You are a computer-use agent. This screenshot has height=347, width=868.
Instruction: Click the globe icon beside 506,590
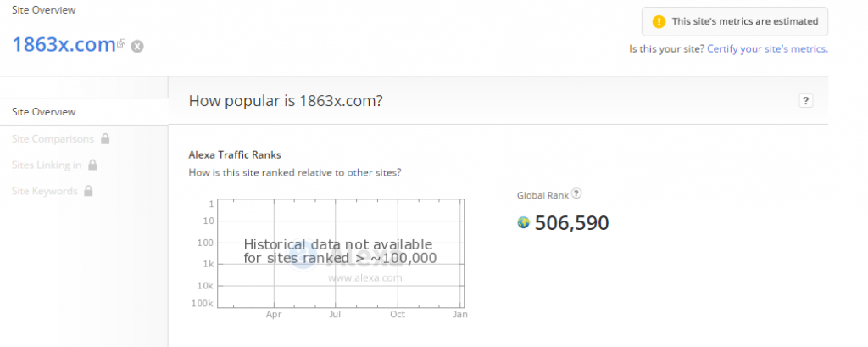pyautogui.click(x=523, y=222)
